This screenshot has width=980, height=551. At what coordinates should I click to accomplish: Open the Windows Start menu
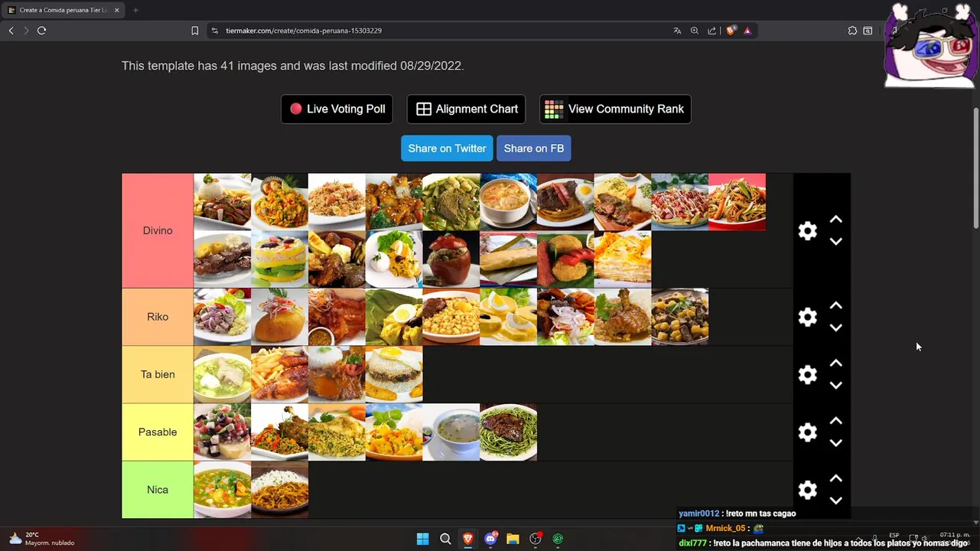(x=422, y=539)
